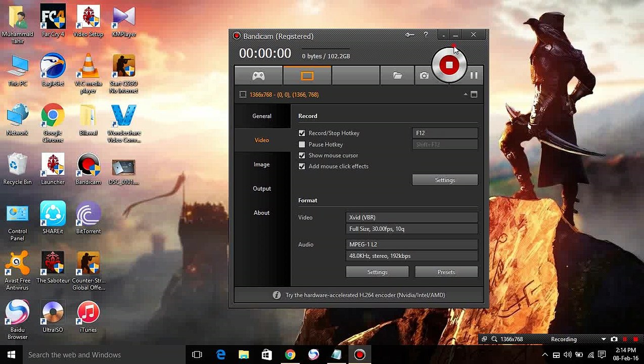Open BitTorrent desktop icon
The height and width of the screenshot is (364, 644).
pos(88,218)
